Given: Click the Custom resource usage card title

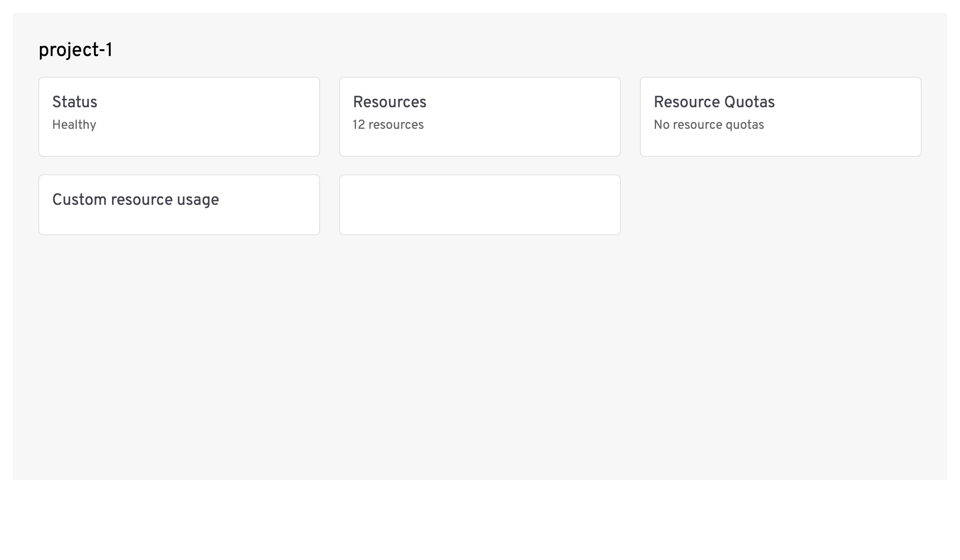Looking at the screenshot, I should tap(136, 200).
